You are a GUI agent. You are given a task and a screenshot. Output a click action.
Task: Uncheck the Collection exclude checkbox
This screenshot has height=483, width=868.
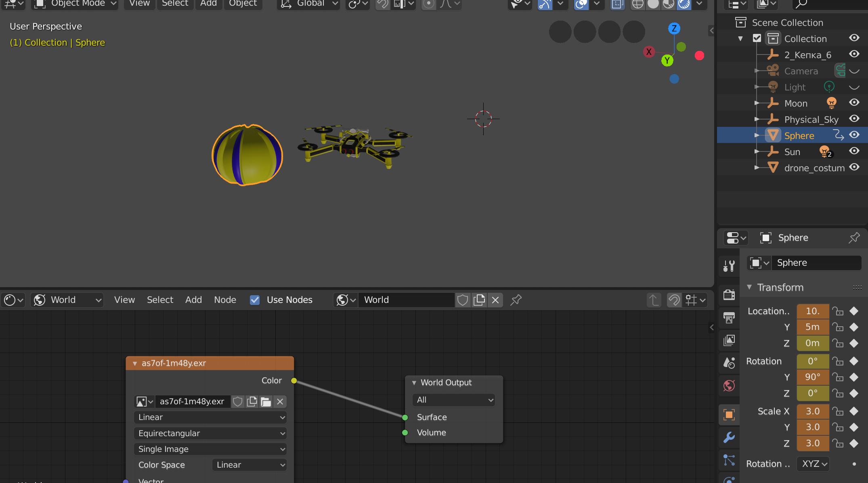pyautogui.click(x=757, y=38)
